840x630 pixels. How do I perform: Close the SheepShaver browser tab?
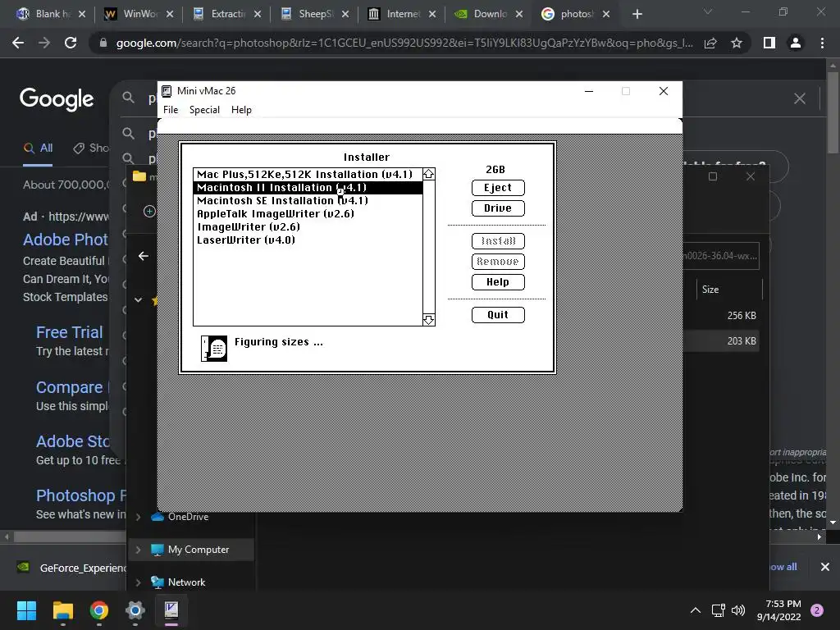tap(345, 14)
